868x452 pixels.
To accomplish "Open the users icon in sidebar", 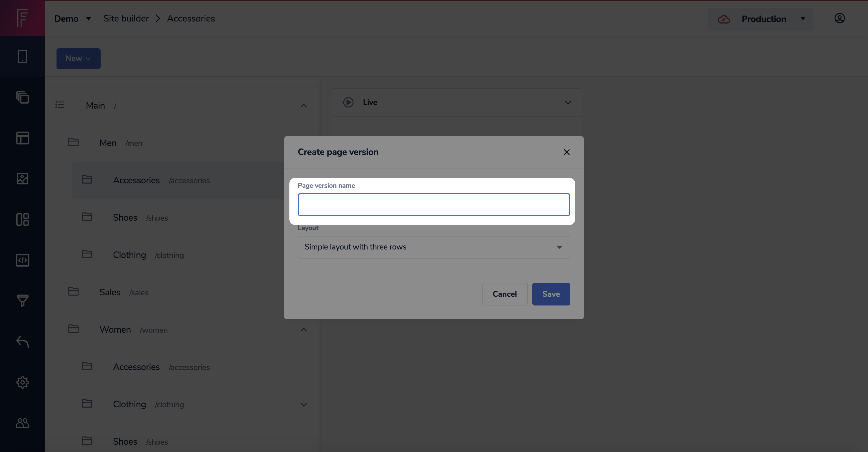I will tap(23, 423).
